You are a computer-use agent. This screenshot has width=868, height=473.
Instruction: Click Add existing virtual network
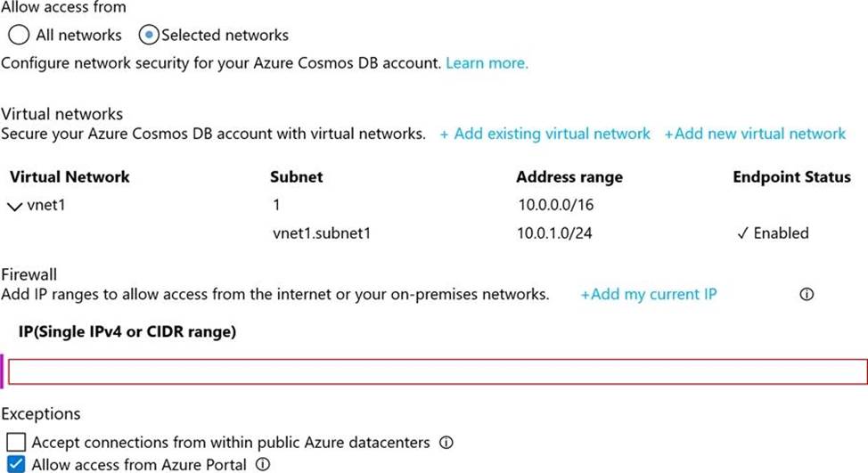point(545,134)
